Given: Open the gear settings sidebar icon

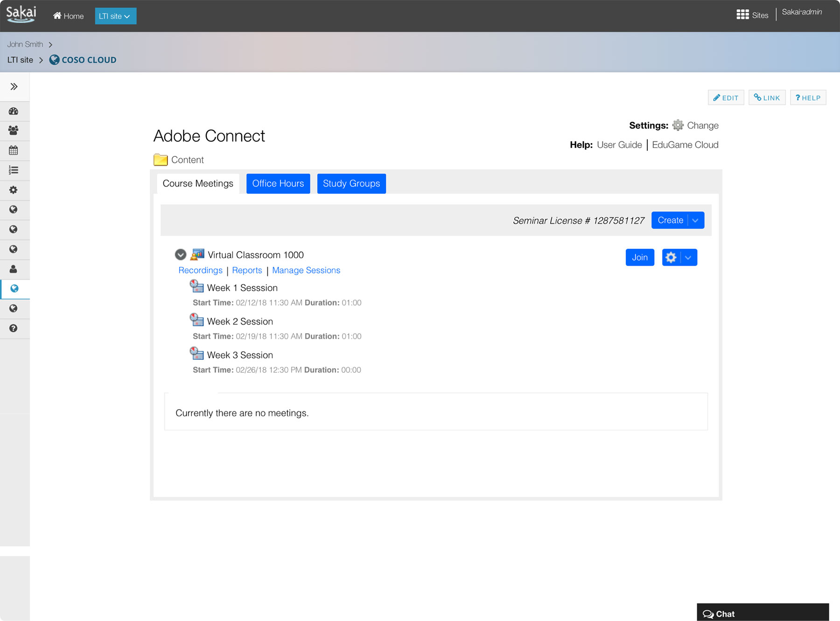Looking at the screenshot, I should [14, 190].
